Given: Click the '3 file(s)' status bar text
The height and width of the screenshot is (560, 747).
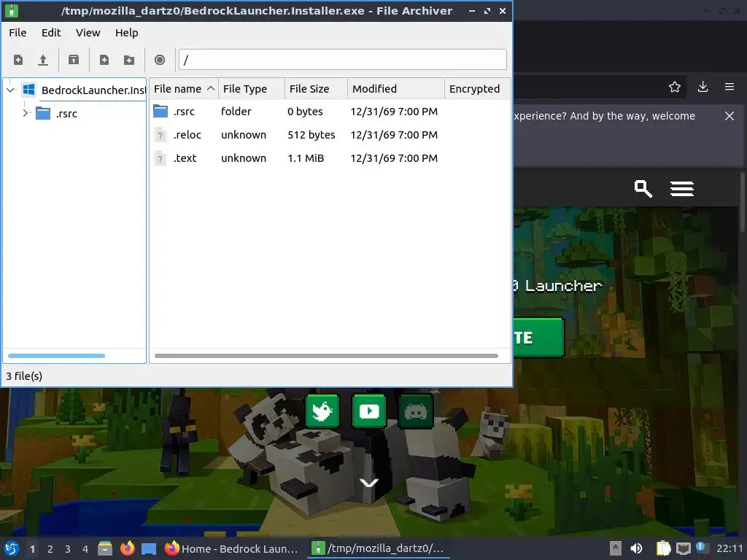Looking at the screenshot, I should pos(24,376).
